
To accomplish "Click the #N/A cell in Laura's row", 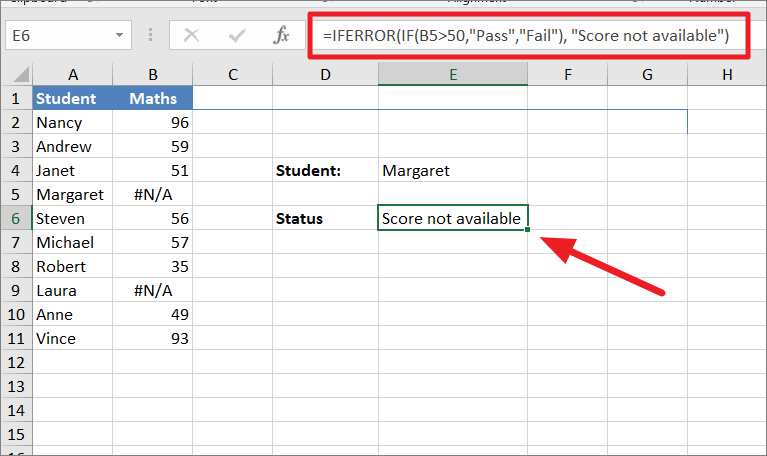I will (x=153, y=290).
